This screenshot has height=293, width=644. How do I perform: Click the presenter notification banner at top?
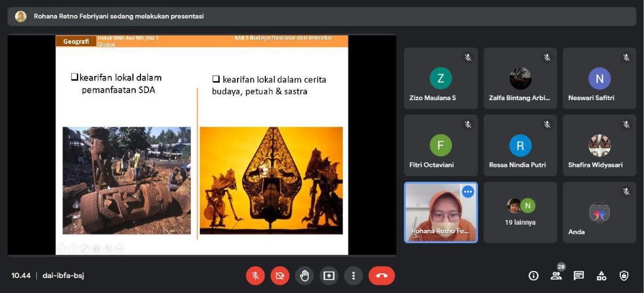coord(321,16)
